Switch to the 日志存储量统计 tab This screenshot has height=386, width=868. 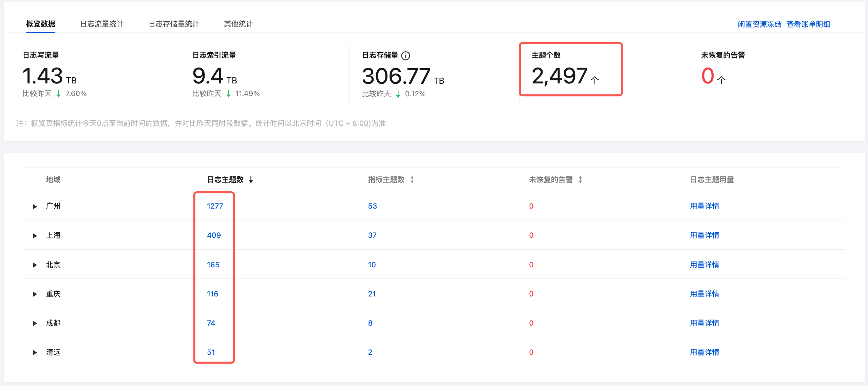click(174, 24)
